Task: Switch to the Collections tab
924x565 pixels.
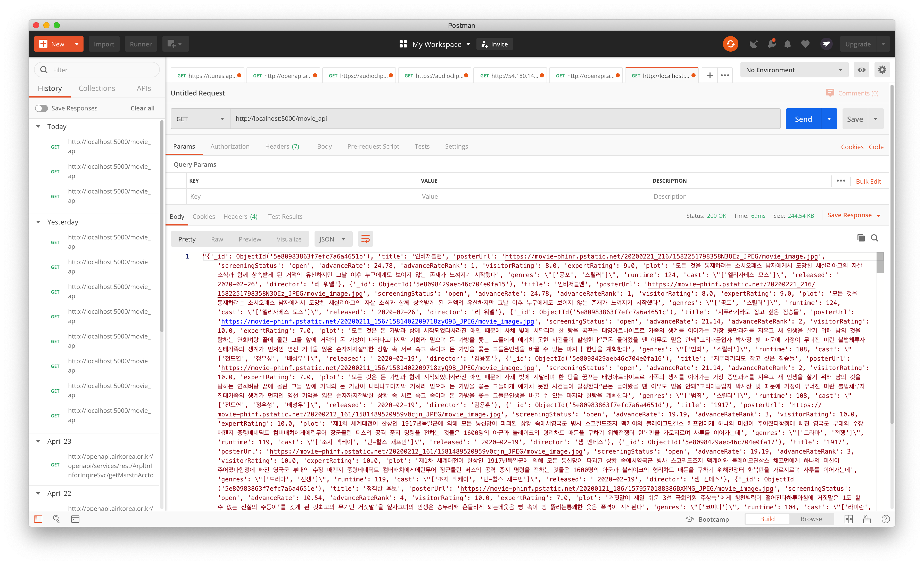Action: coord(97,88)
